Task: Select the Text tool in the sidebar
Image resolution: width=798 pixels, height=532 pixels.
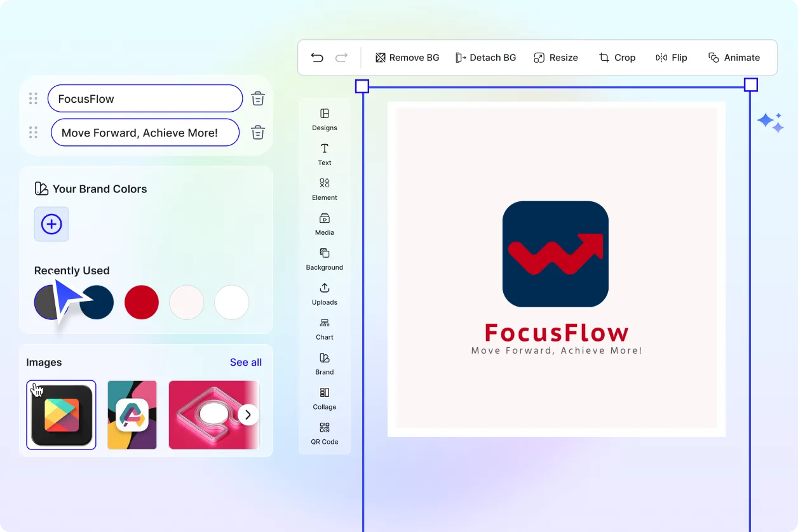Action: tap(325, 154)
